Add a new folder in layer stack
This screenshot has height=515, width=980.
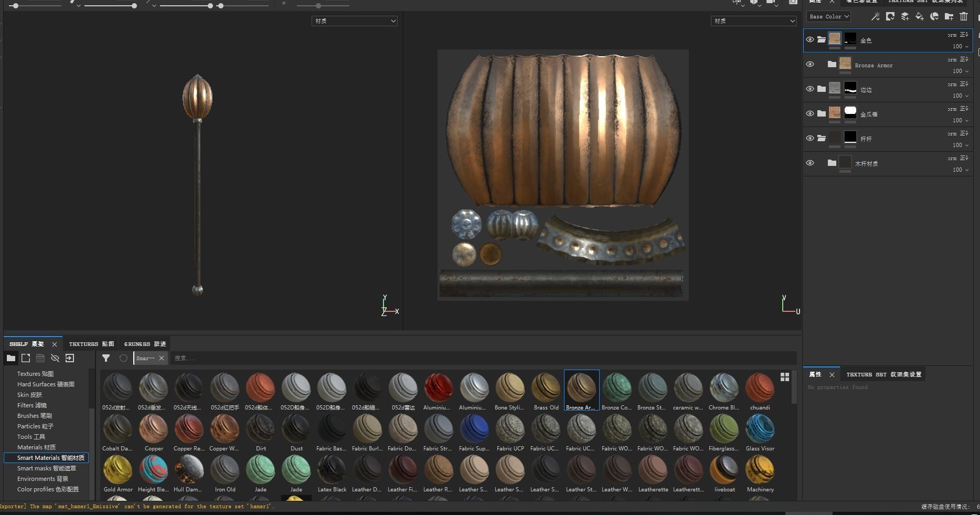tap(949, 17)
